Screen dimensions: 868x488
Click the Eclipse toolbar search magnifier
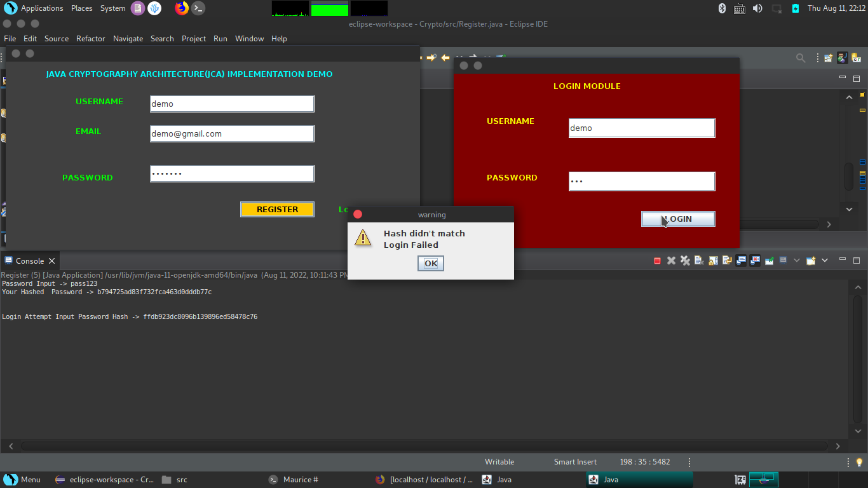801,58
